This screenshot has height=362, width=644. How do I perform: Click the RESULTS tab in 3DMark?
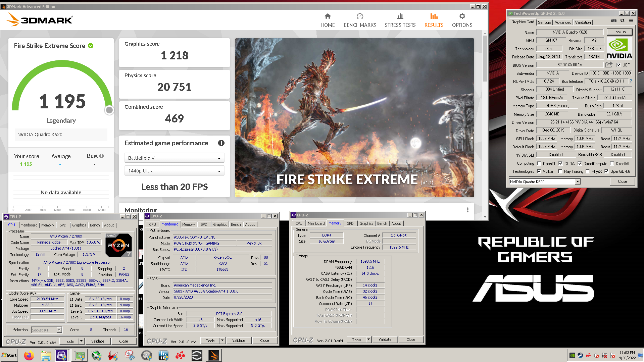434,20
